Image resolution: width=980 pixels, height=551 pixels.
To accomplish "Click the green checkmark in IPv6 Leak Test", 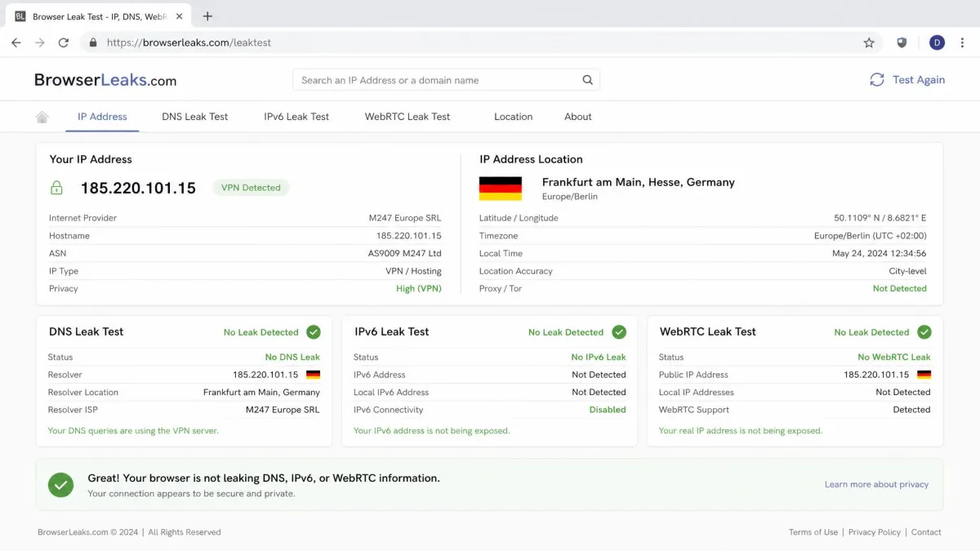I will pos(619,332).
